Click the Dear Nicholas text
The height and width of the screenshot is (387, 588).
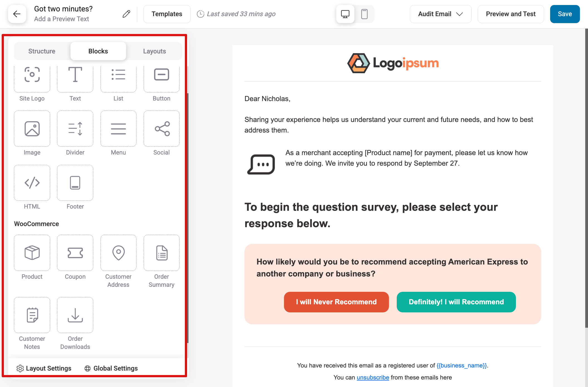267,99
